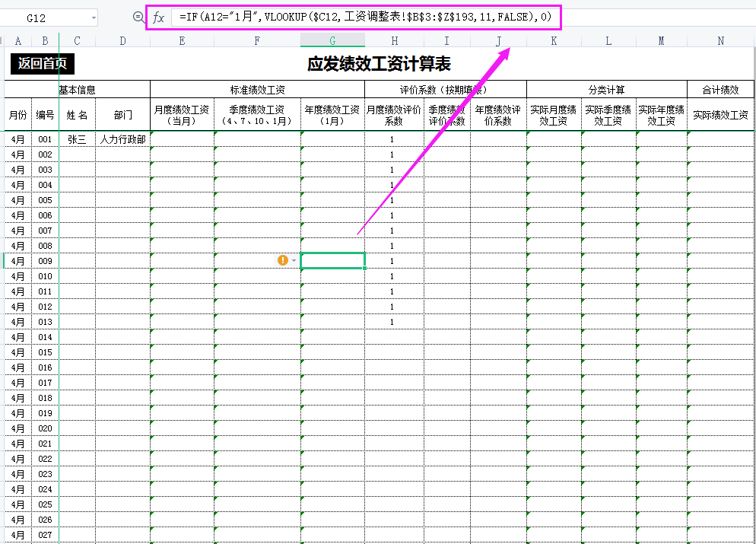
Task: Click the 月份 column heading cell
Action: pyautogui.click(x=17, y=115)
